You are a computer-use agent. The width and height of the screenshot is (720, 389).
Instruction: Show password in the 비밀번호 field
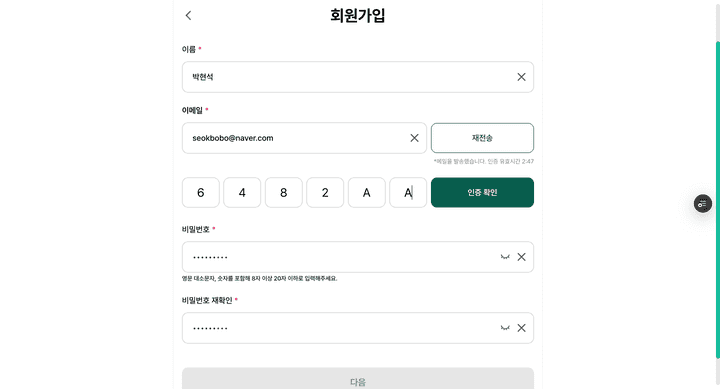505,257
